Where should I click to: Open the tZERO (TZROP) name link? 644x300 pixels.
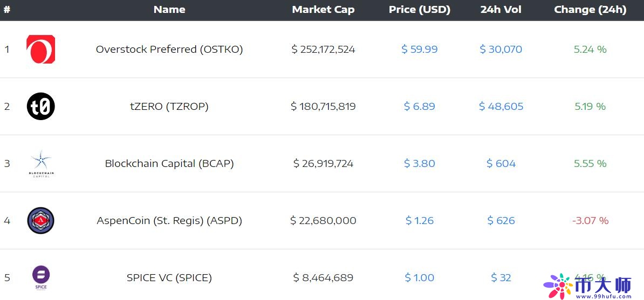(x=169, y=106)
